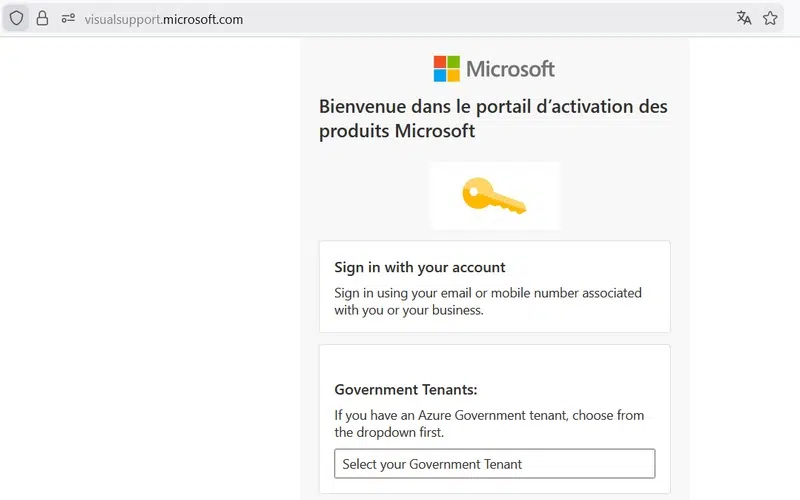Bookmark this page with the star icon
This screenshot has width=800, height=500.
pyautogui.click(x=770, y=18)
